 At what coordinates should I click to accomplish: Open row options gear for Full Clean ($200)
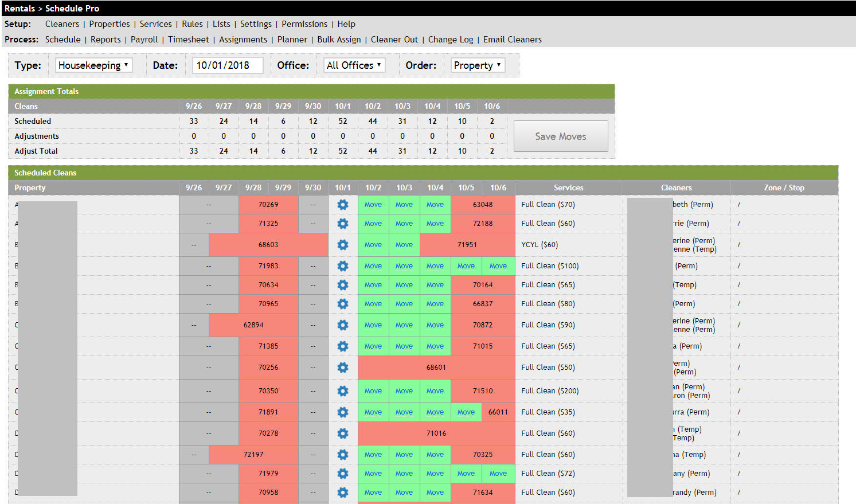click(342, 390)
